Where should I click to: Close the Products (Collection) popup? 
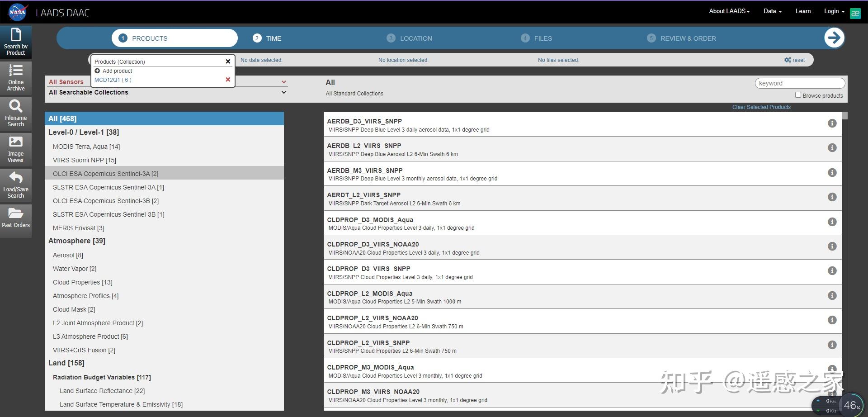228,62
